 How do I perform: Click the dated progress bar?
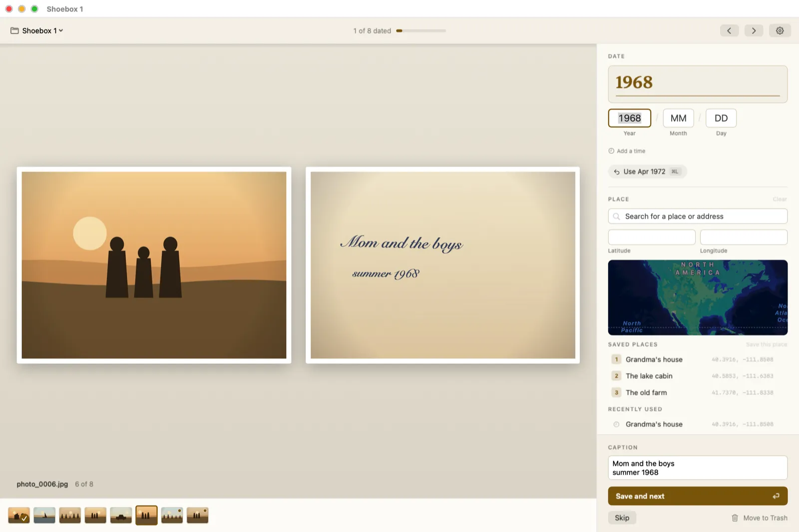click(x=421, y=31)
